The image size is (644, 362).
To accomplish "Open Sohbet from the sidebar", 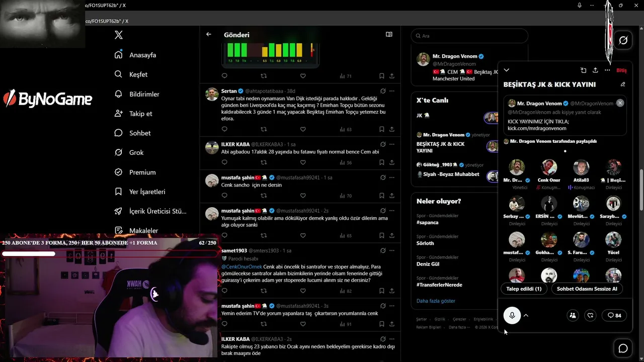I will [x=132, y=133].
